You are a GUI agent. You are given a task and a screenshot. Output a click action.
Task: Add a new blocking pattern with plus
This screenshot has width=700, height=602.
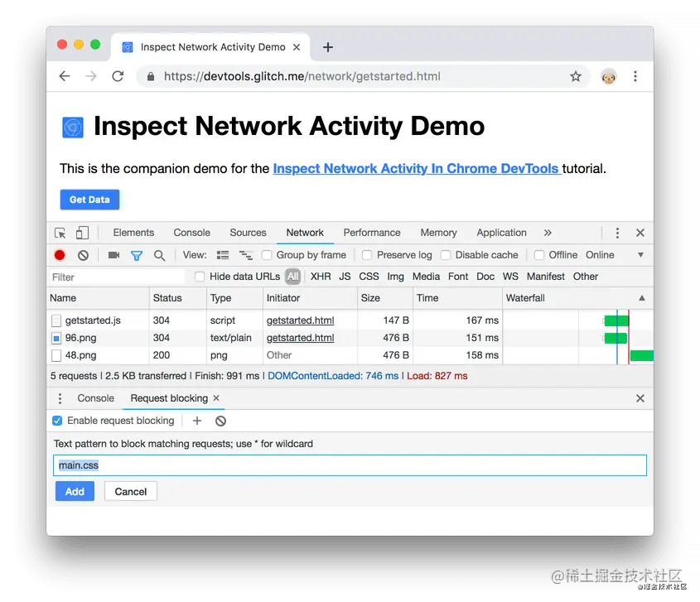197,421
